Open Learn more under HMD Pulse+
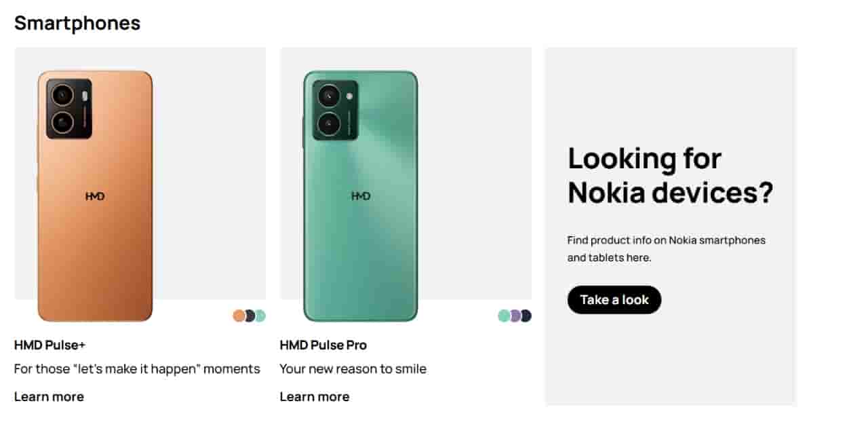Viewport: 868px width, 433px height. click(49, 397)
